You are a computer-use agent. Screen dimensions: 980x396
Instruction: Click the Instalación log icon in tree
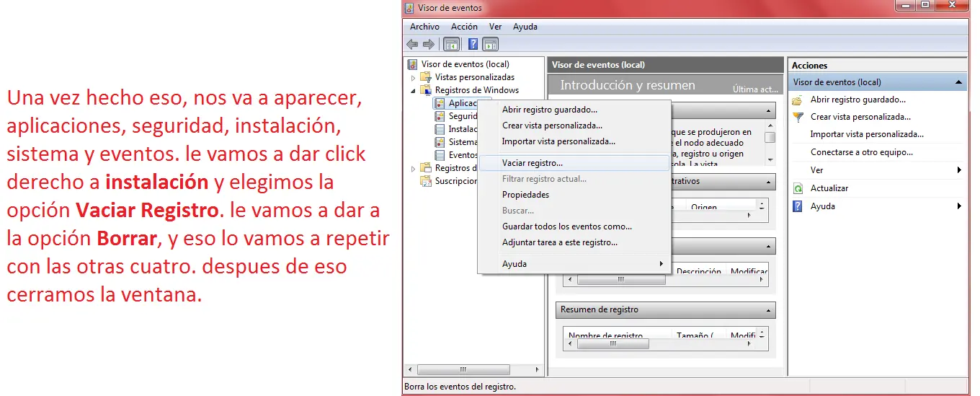(x=440, y=129)
